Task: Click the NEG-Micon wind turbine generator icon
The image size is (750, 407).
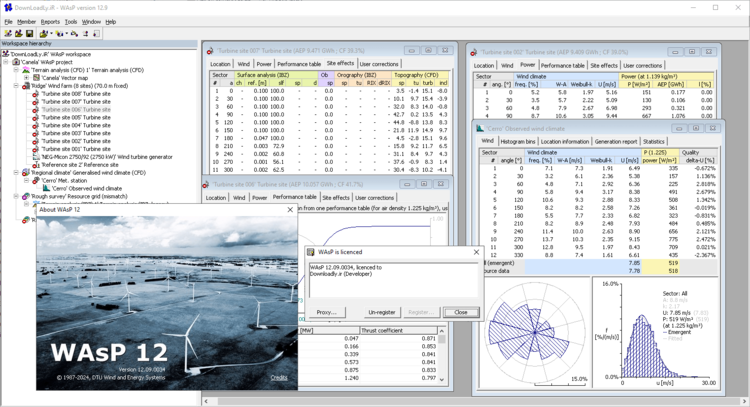Action: 37,157
